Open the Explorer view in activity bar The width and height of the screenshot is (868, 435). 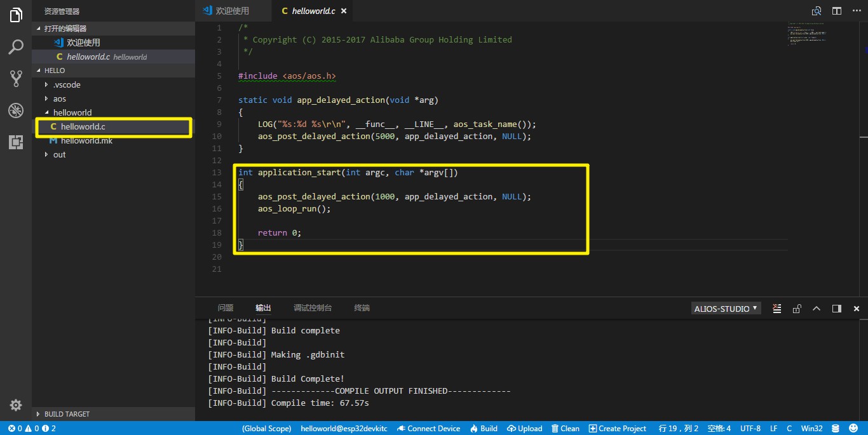point(16,15)
